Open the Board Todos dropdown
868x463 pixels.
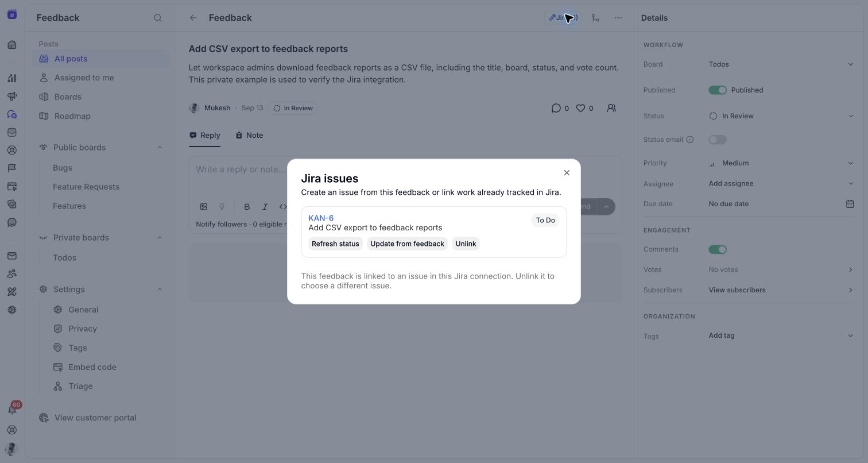tap(781, 64)
